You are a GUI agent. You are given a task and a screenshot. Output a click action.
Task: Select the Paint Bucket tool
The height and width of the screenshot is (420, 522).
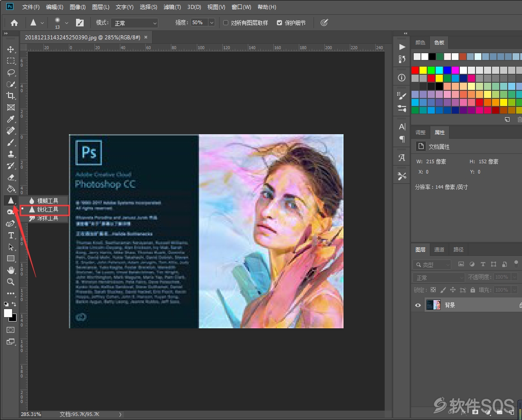(11, 189)
